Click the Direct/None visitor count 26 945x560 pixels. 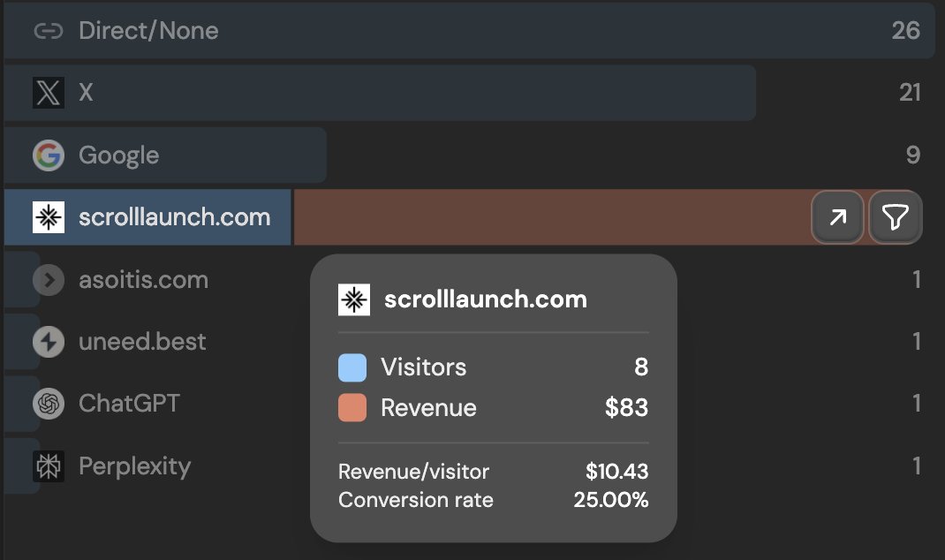pos(906,31)
